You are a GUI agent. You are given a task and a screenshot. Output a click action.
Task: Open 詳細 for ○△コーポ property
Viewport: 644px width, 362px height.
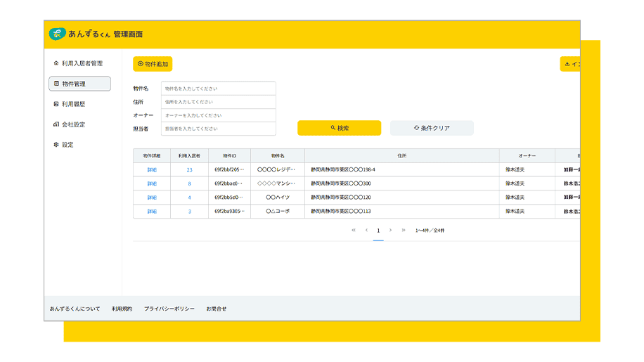coord(152,212)
